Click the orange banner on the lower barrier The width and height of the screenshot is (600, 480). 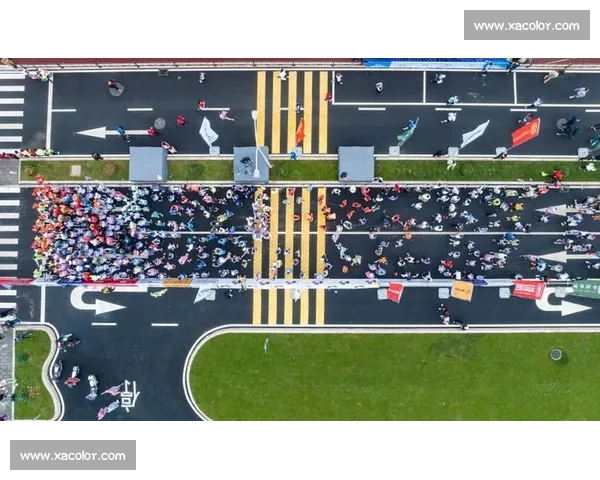pyautogui.click(x=461, y=291)
